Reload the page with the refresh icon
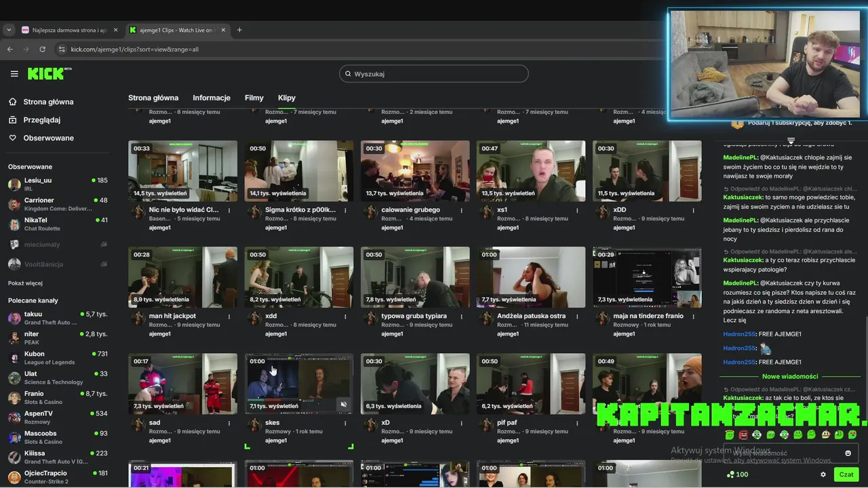Viewport: 868px width, 488px height. (x=43, y=49)
